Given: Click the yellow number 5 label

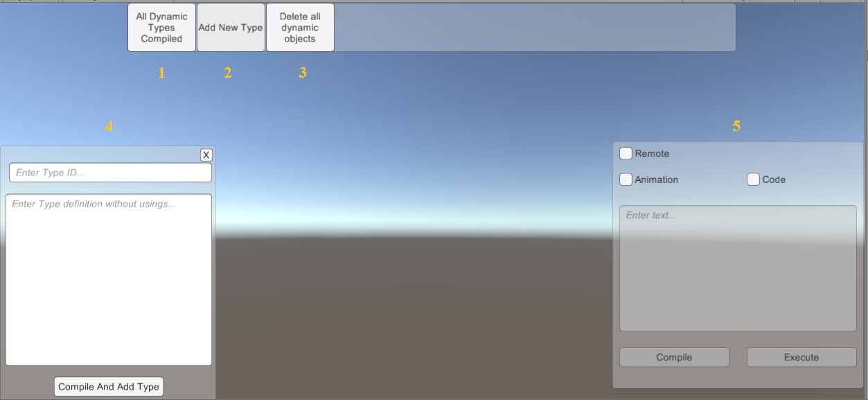Looking at the screenshot, I should click(736, 126).
